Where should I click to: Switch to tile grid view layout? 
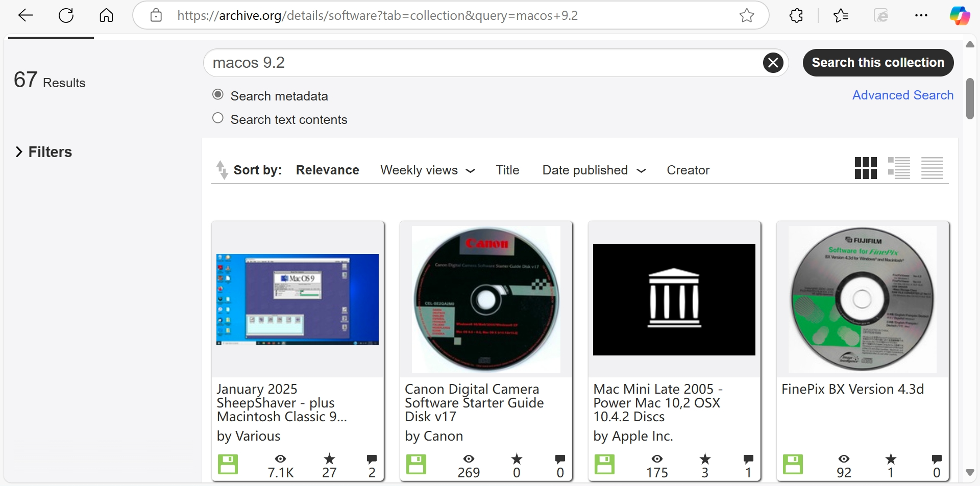coord(866,168)
